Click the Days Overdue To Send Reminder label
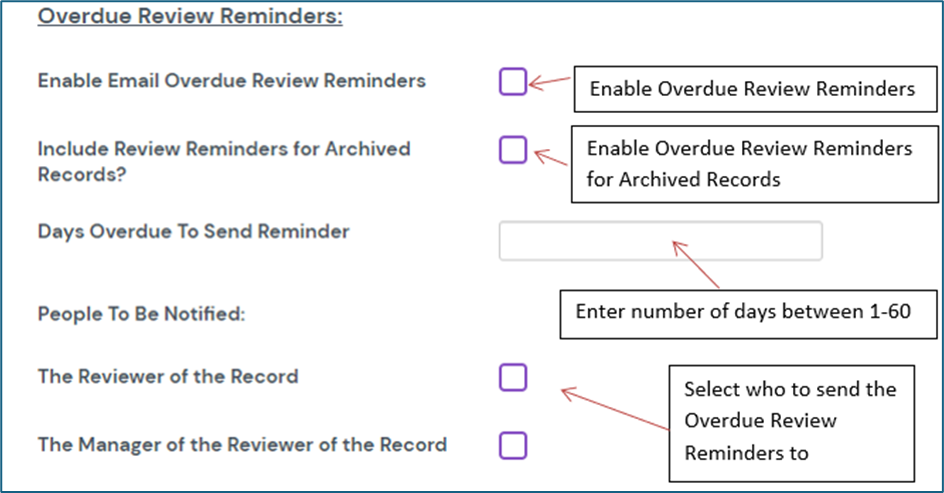 coord(193,232)
